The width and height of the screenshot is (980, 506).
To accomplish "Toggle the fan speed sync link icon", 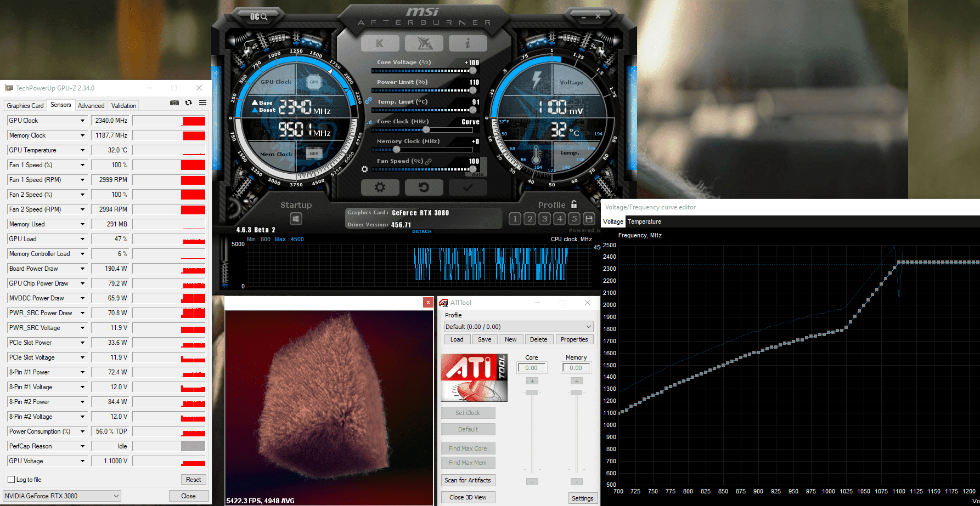I will point(429,161).
